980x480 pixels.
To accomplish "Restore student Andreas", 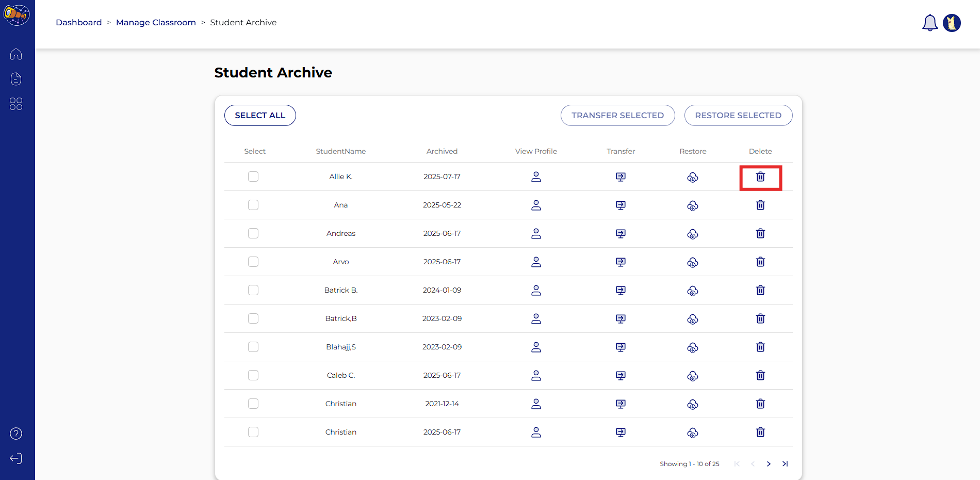I will [x=693, y=234].
